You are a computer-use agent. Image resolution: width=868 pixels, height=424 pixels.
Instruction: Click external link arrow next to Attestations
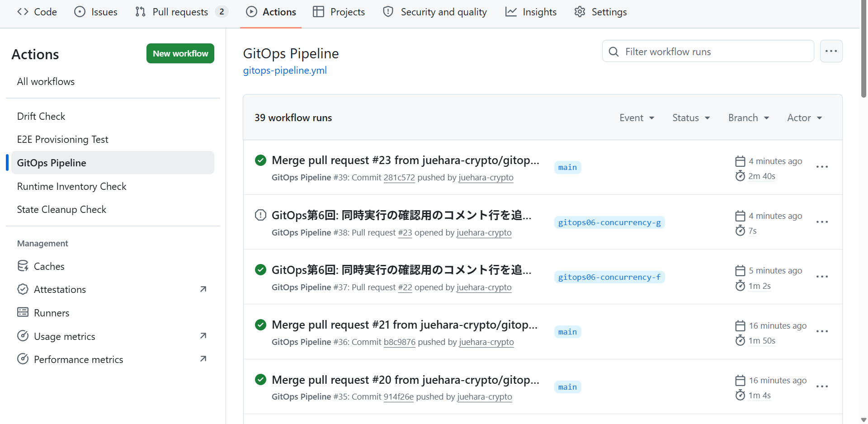point(203,289)
